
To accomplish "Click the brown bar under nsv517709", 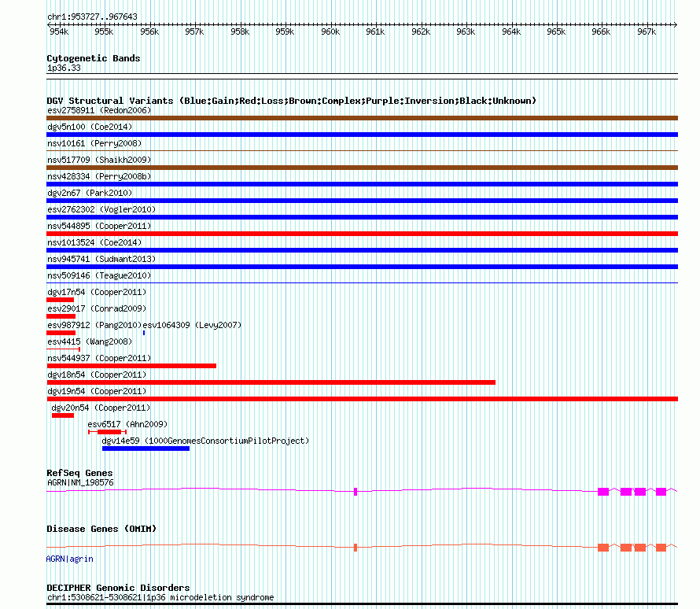I will 362,168.
